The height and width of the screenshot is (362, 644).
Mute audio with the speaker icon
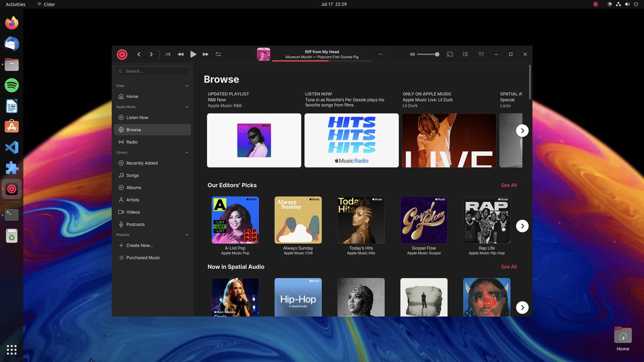(x=412, y=54)
